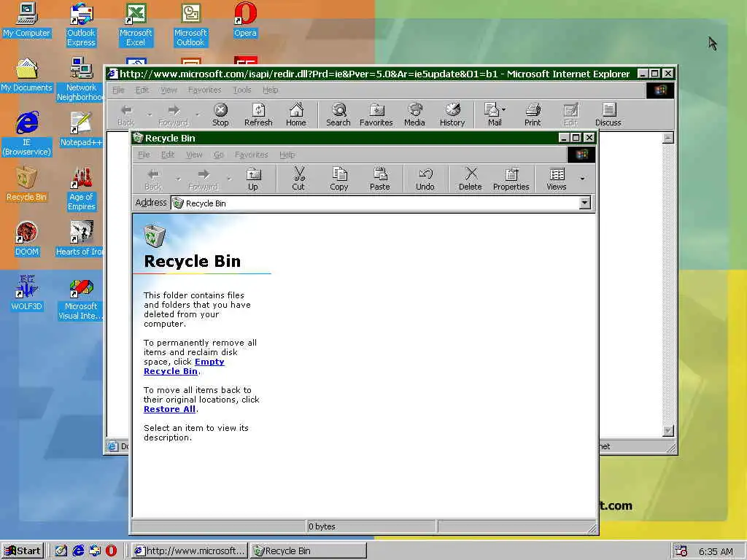The width and height of the screenshot is (747, 560).
Task: Launch Opera from quick launch bar
Action: 111,551
